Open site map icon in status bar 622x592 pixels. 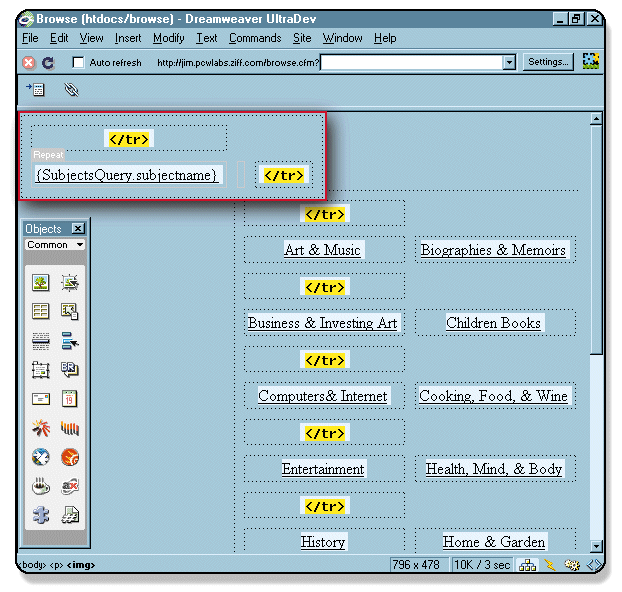pyautogui.click(x=528, y=565)
